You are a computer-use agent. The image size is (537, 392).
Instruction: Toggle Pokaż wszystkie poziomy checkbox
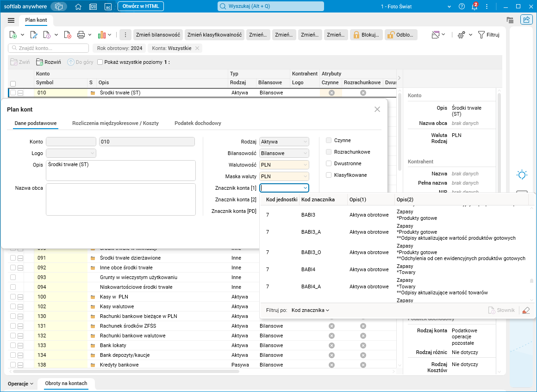tap(100, 62)
